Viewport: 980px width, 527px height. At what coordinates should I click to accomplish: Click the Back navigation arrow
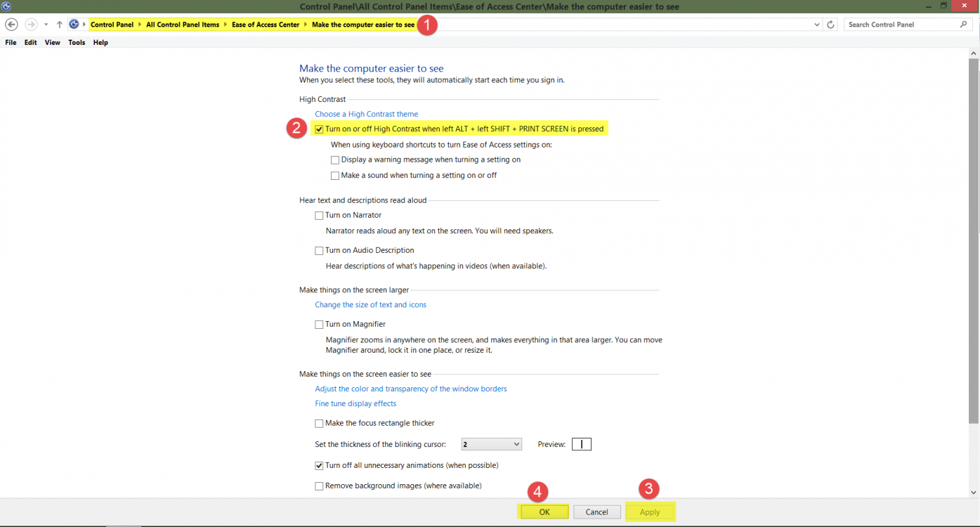click(11, 25)
